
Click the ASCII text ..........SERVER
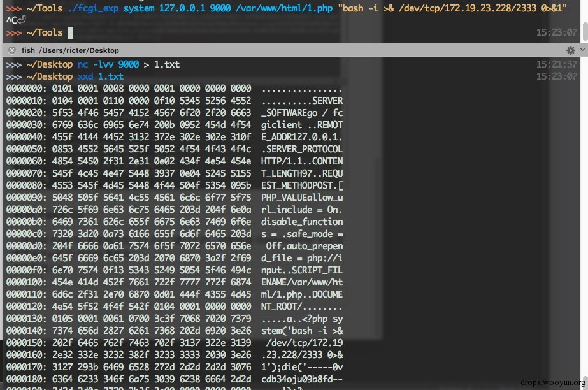coord(302,101)
